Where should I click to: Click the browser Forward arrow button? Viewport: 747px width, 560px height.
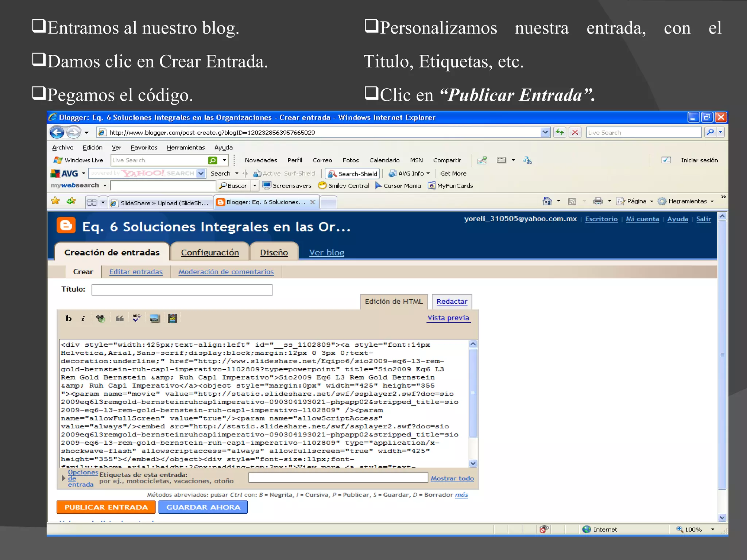[x=73, y=132]
